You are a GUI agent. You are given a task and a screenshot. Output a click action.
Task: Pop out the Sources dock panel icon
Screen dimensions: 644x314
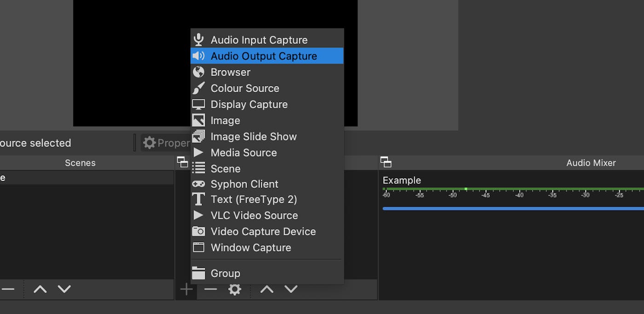[182, 162]
